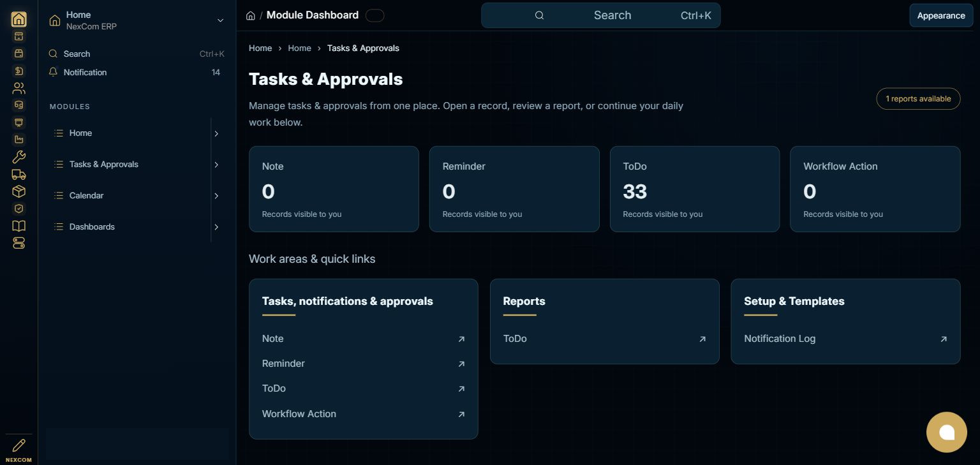Viewport: 980px width, 465px height.
Task: Click the arrow icon on the Notification Log row
Action: pyautogui.click(x=944, y=339)
